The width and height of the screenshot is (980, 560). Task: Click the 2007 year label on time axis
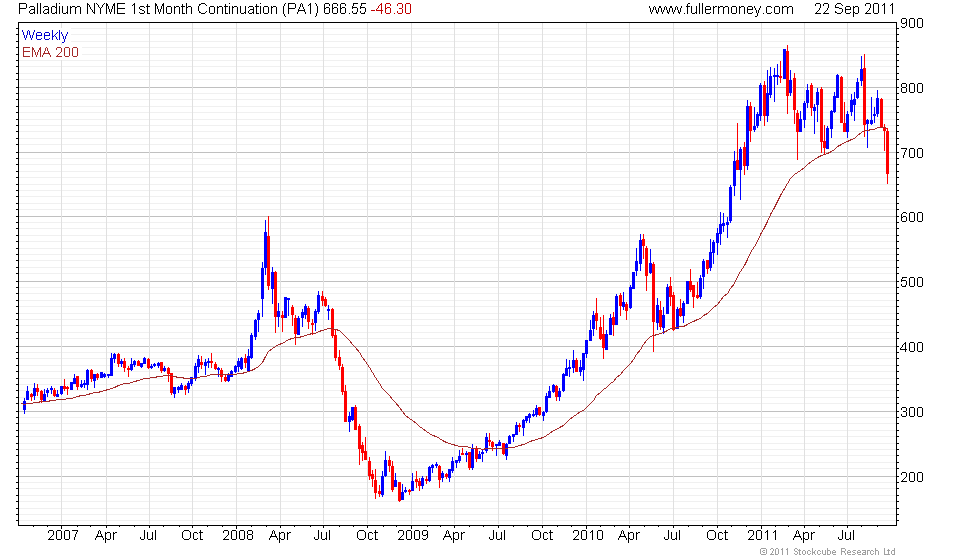pyautogui.click(x=63, y=536)
